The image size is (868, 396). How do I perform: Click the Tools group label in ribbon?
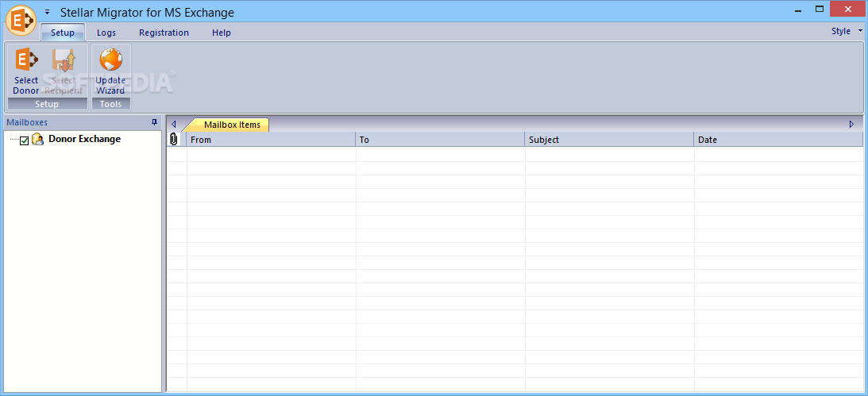(110, 104)
